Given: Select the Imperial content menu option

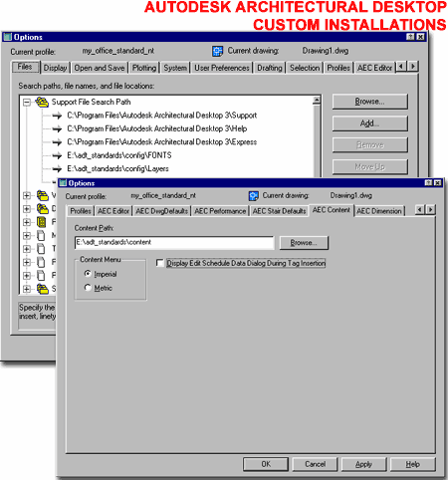Looking at the screenshot, I should pyautogui.click(x=101, y=274).
